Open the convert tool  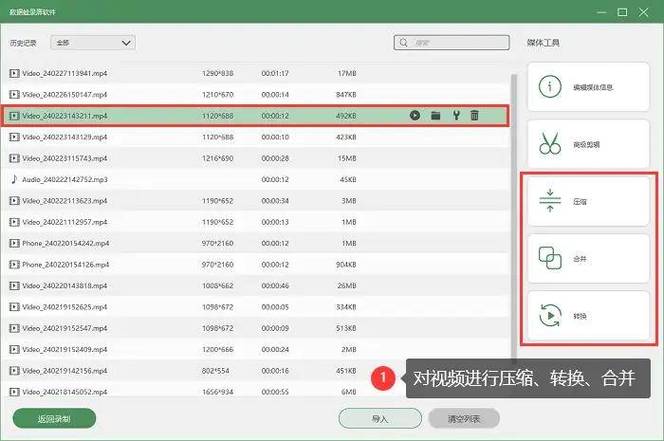pos(588,316)
